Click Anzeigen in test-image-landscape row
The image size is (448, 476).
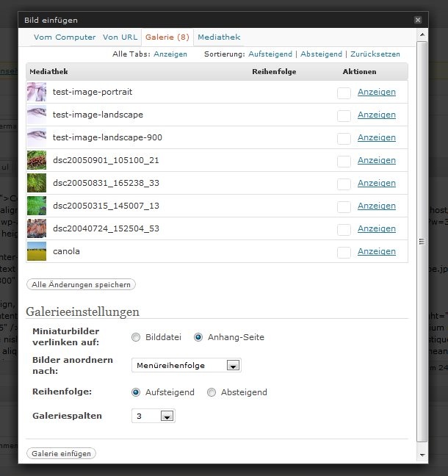[376, 115]
